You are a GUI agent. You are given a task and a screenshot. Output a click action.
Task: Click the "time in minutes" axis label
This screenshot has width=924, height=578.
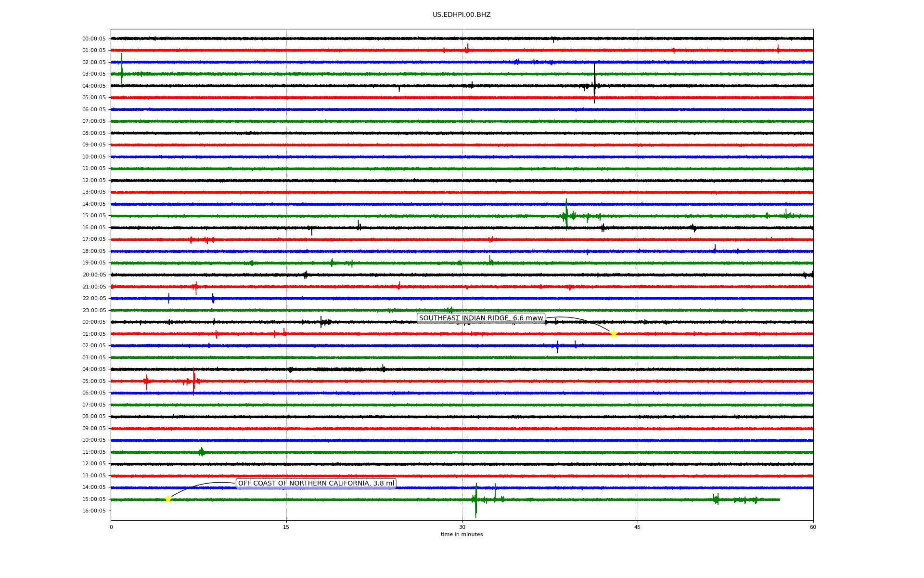click(x=462, y=535)
